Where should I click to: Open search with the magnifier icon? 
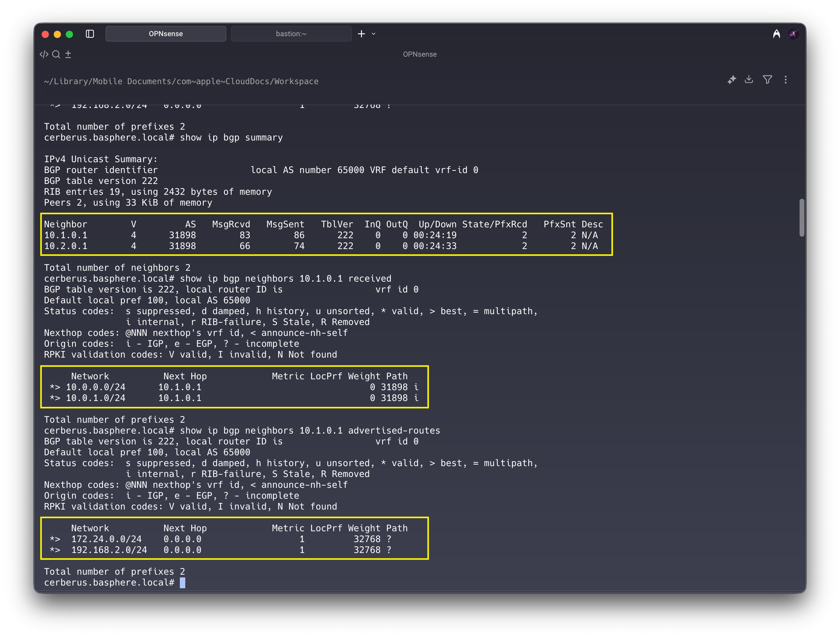click(x=56, y=54)
